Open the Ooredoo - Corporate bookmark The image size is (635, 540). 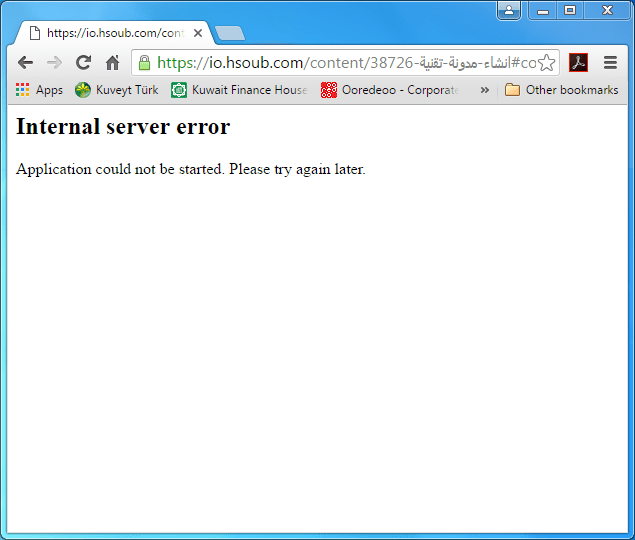pyautogui.click(x=390, y=90)
